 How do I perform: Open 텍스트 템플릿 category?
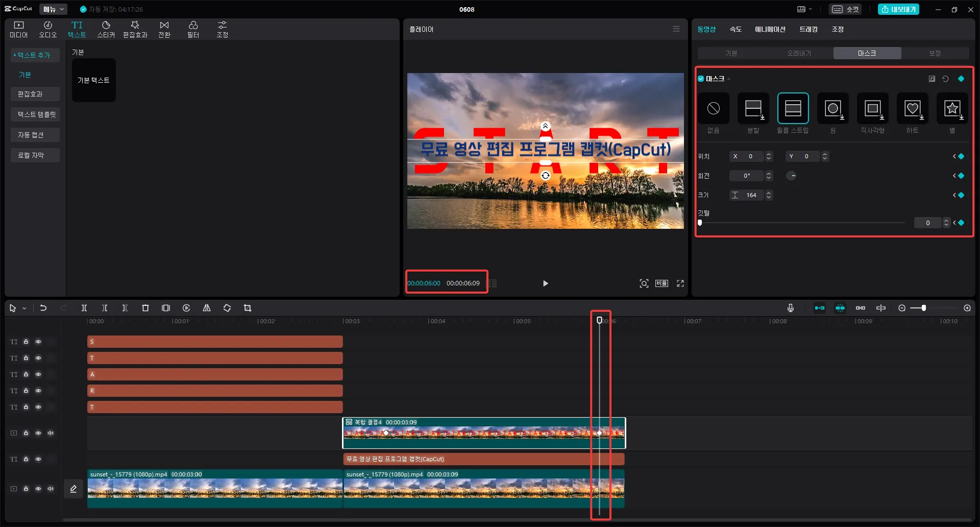tap(35, 114)
